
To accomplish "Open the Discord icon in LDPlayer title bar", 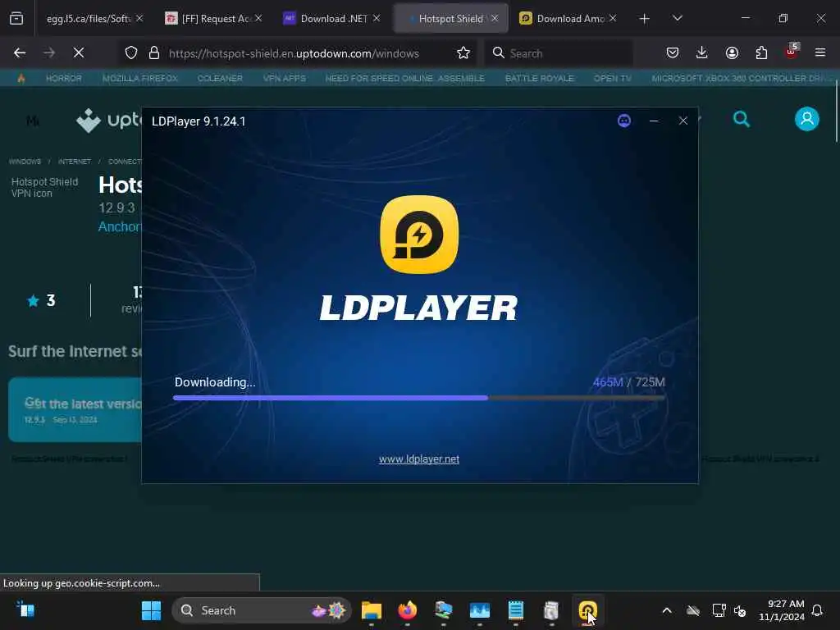I will [624, 121].
